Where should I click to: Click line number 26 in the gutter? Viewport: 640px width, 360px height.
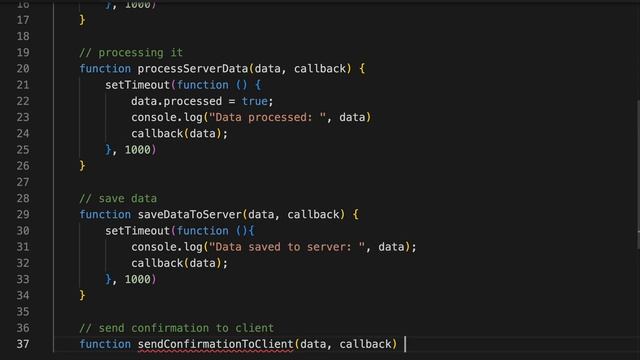23,166
